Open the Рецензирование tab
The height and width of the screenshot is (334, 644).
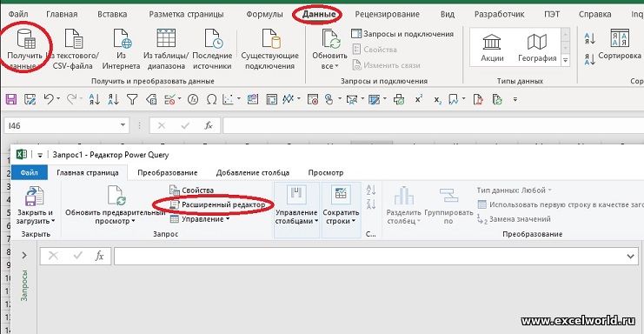[x=387, y=14]
